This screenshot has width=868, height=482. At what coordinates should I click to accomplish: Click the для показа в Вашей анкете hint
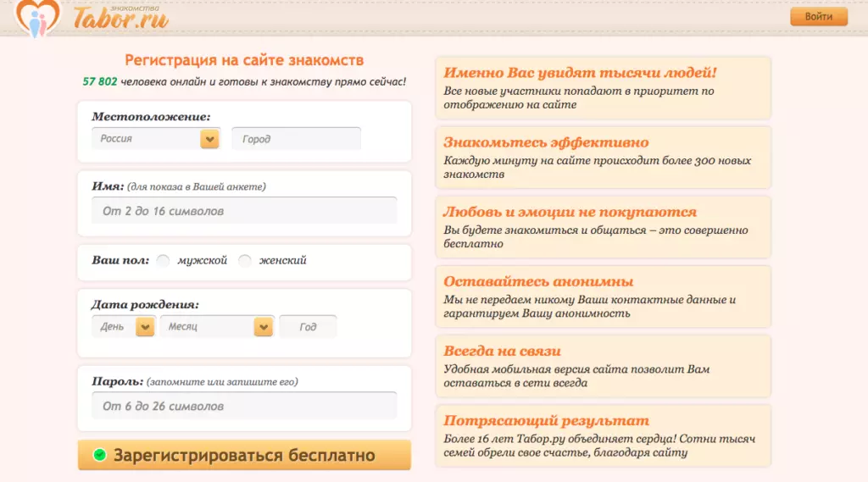pyautogui.click(x=197, y=187)
